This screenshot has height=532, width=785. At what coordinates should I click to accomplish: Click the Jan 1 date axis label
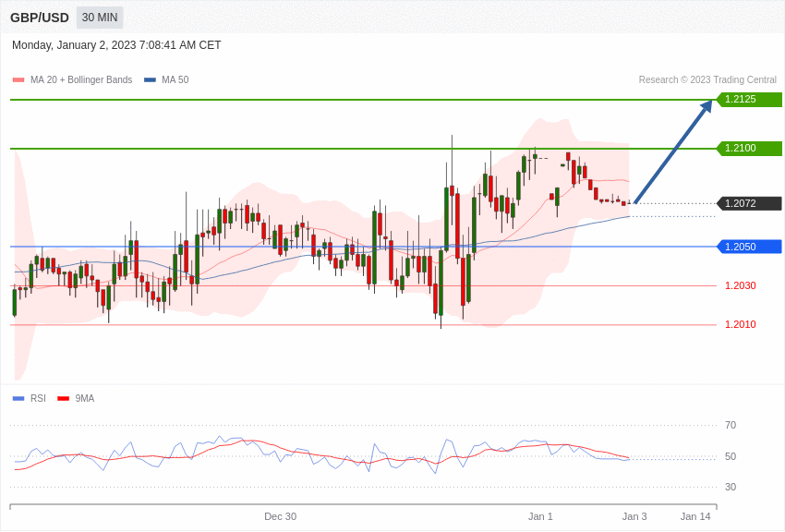coord(540,516)
